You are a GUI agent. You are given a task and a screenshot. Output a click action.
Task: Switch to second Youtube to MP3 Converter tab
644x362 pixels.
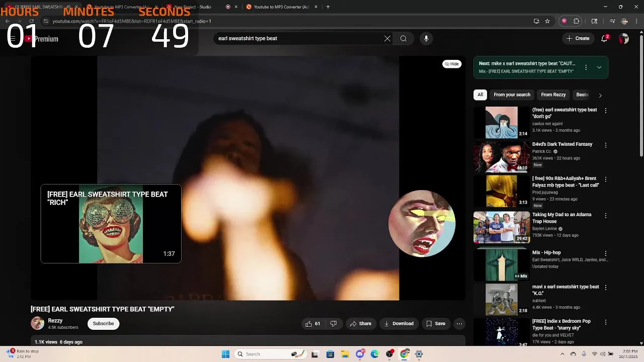(282, 7)
